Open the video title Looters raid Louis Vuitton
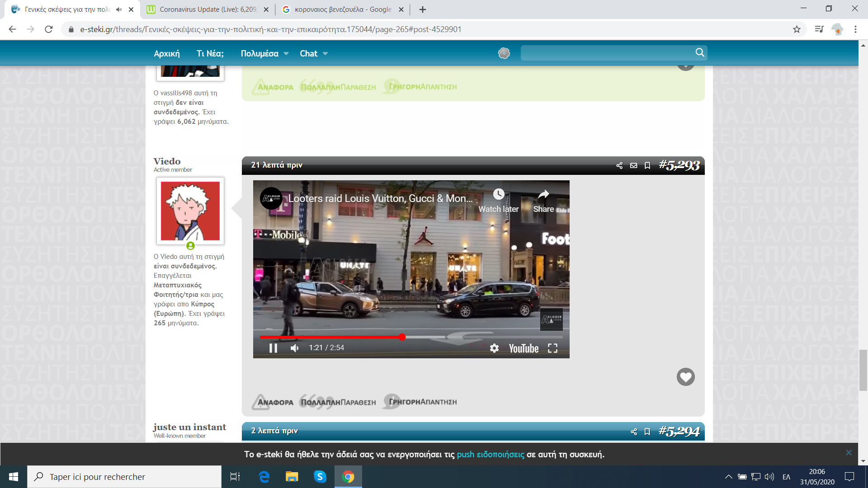Screen dimensions: 868x488 tap(380, 198)
